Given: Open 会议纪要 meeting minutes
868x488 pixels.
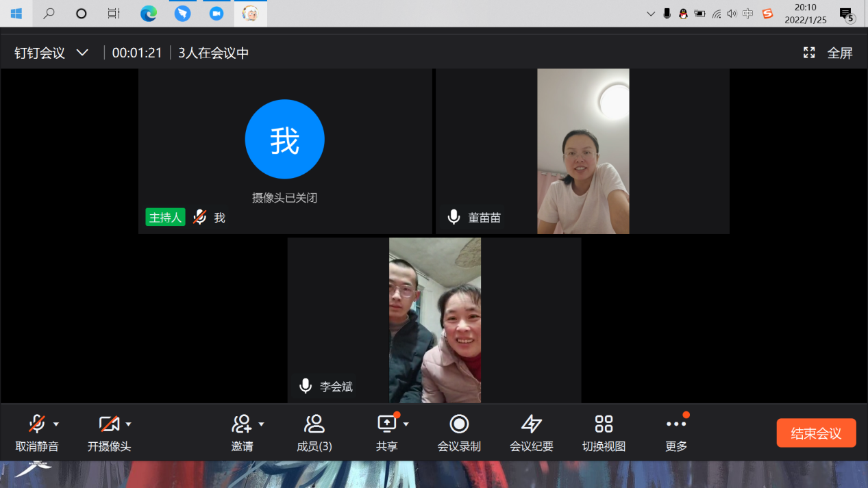Looking at the screenshot, I should (x=532, y=433).
